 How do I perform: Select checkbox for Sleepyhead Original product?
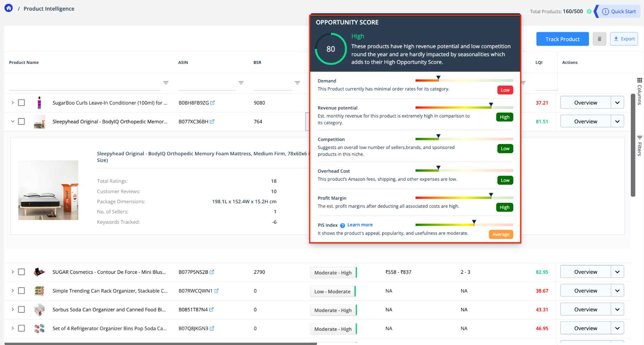click(22, 121)
